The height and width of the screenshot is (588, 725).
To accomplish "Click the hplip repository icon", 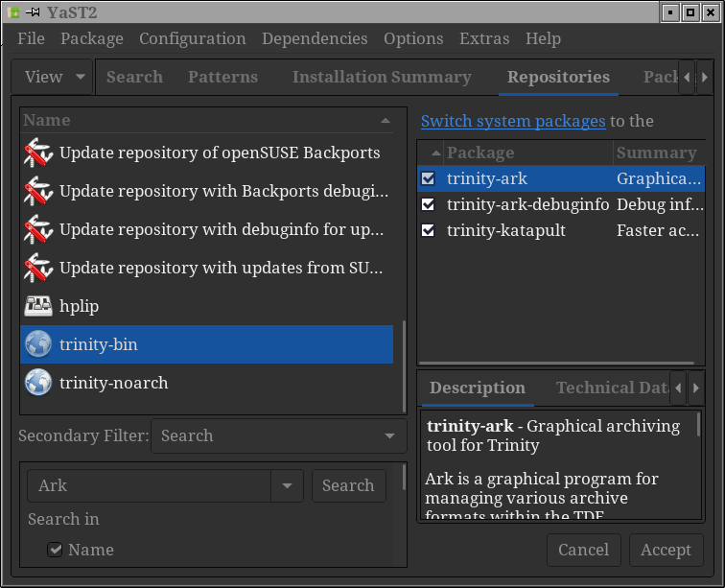I will tap(38, 306).
